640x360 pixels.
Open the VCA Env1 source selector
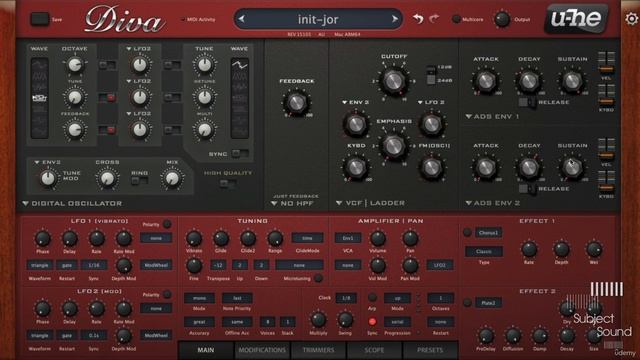click(348, 238)
